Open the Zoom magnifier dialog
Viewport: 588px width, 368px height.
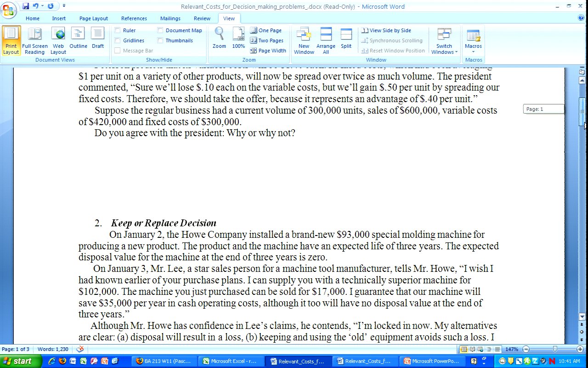pyautogui.click(x=219, y=38)
